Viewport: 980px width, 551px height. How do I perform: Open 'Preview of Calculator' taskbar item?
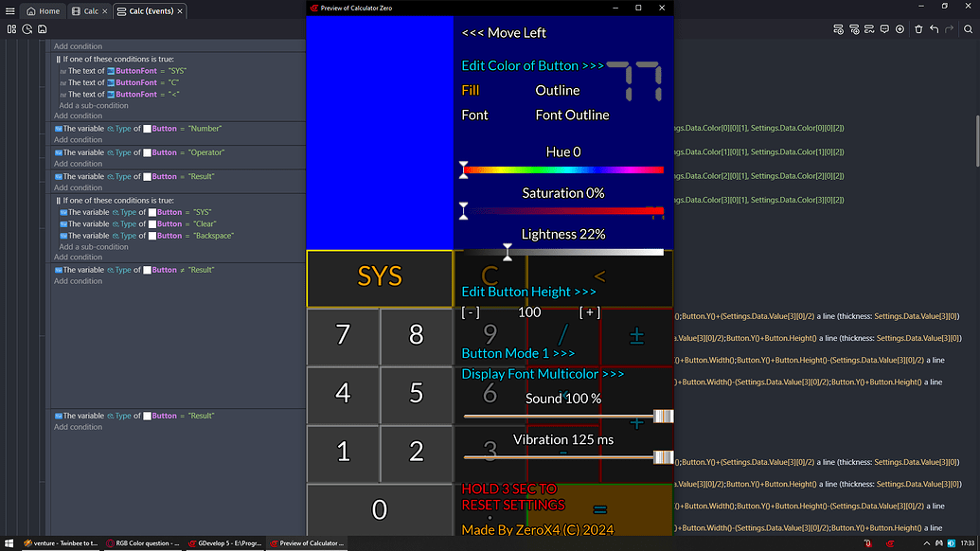click(307, 543)
